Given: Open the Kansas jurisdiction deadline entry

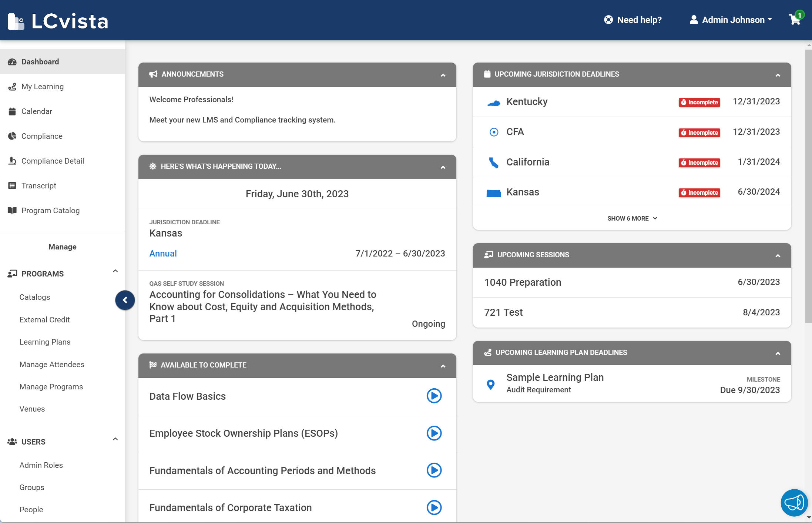Looking at the screenshot, I should (x=297, y=240).
